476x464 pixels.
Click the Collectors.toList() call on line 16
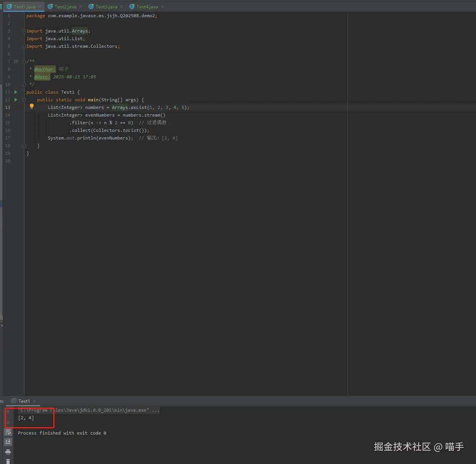(x=120, y=130)
